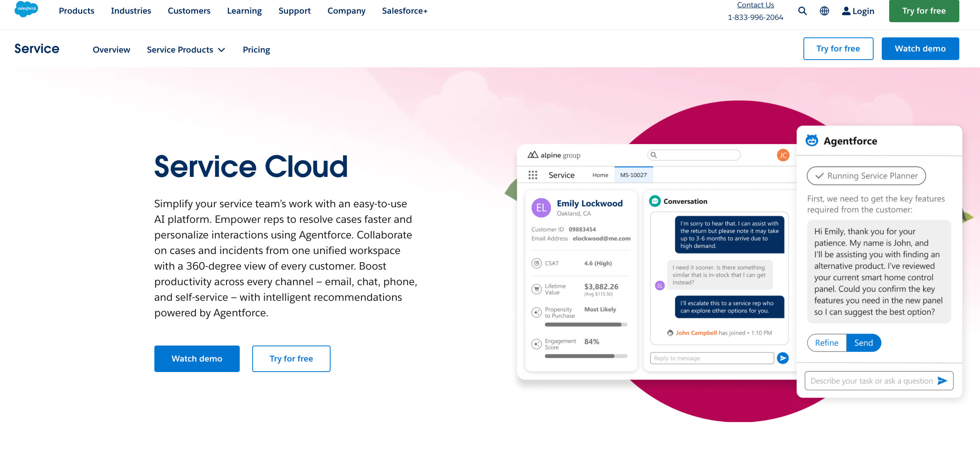Click the EL avatar beside Emily Lockwood
Image resolution: width=980 pixels, height=455 pixels.
541,208
